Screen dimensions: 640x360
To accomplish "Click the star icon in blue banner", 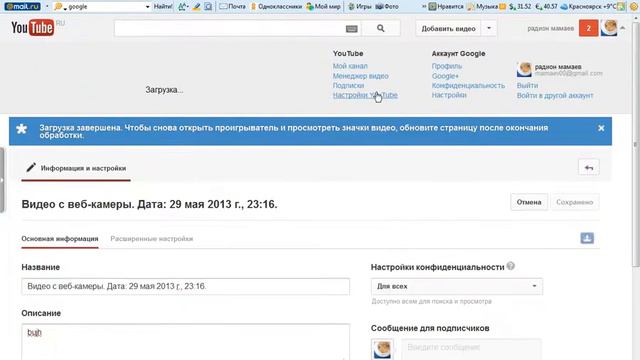I will tap(21, 129).
